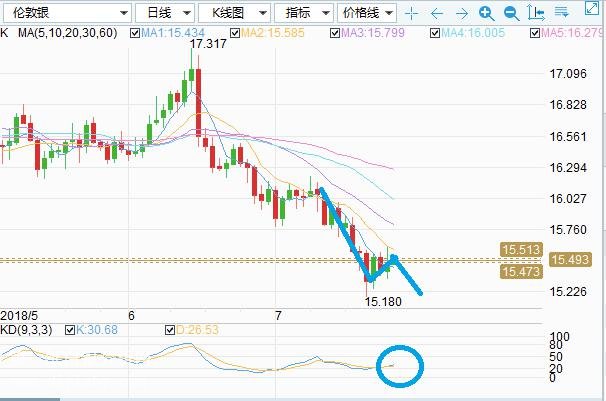Click the KD(9,3,3) indicator label

pyautogui.click(x=26, y=330)
